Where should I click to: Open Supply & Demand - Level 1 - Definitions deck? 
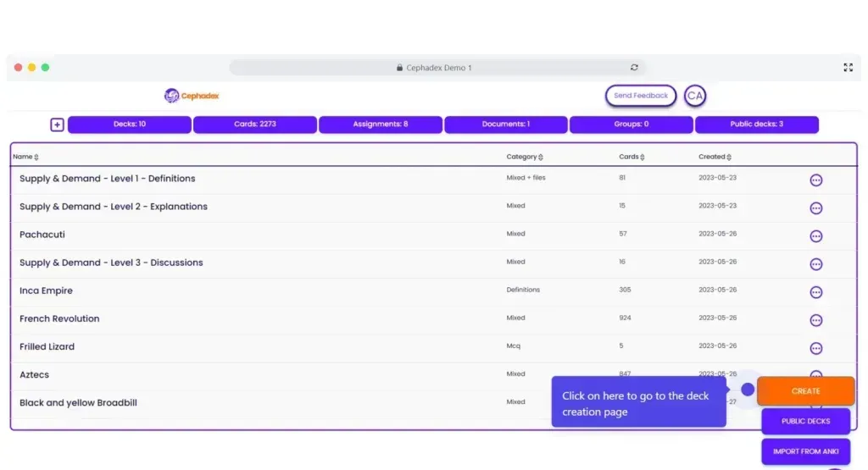pyautogui.click(x=108, y=179)
